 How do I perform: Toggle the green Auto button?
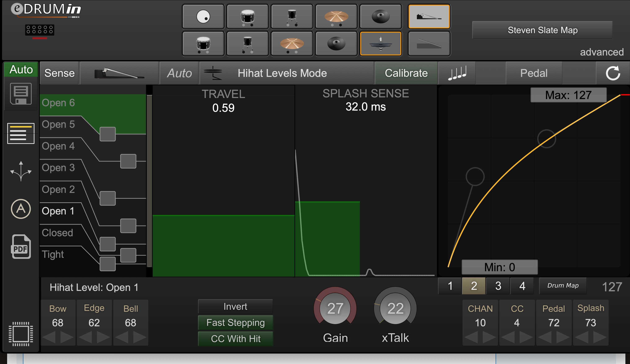pos(21,69)
